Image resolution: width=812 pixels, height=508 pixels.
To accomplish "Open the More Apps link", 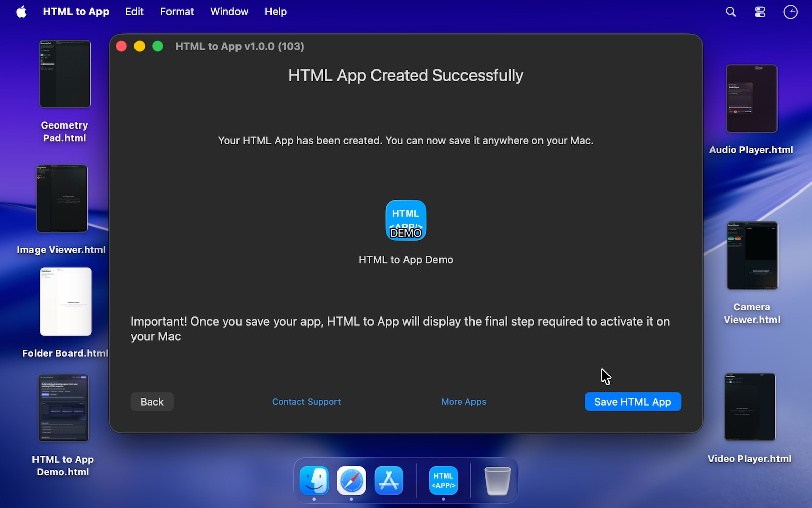I will pos(463,402).
